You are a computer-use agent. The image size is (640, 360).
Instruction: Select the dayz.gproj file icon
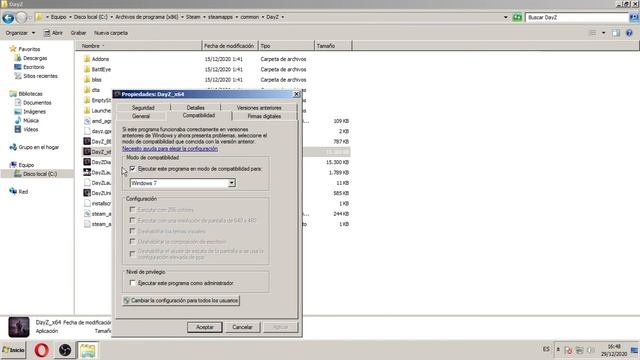pos(87,131)
